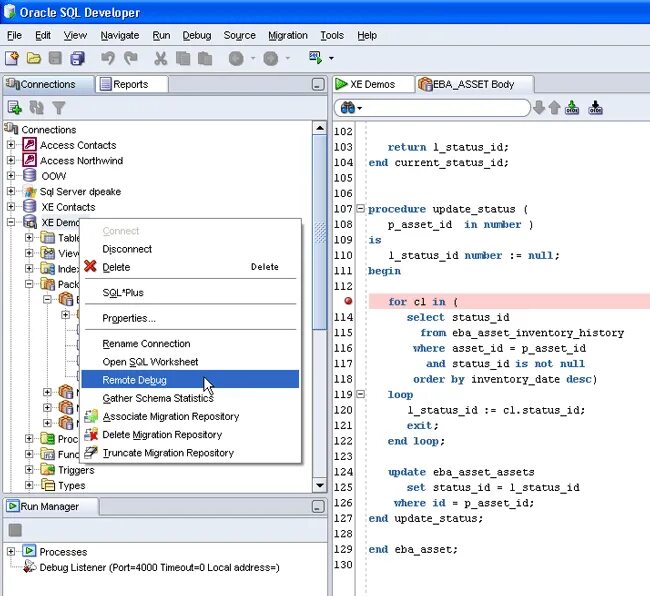Click the breakpoint red dot in gutter
This screenshot has width=650, height=596.
click(348, 301)
